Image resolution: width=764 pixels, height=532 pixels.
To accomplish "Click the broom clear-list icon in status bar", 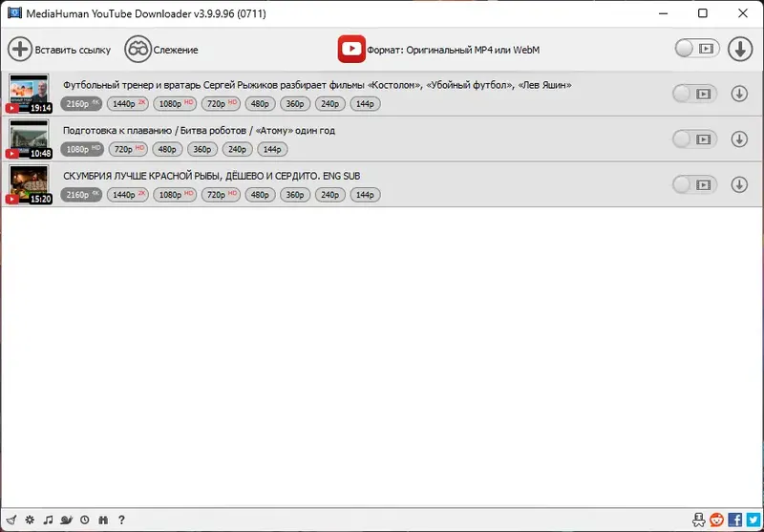I will point(11,520).
